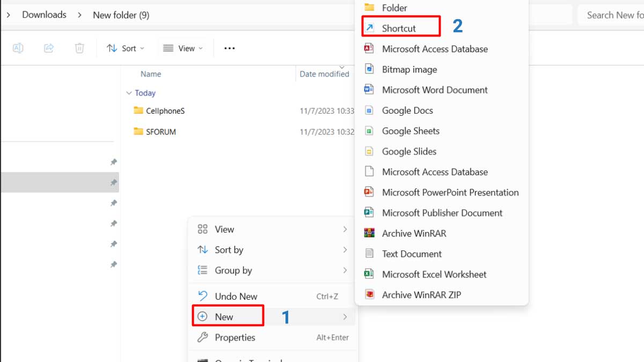Click the Archive WinRAR books icon

tap(369, 233)
